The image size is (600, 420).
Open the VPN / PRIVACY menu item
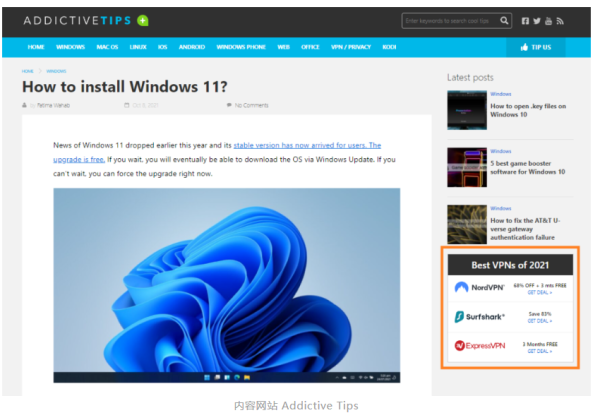[x=351, y=47]
